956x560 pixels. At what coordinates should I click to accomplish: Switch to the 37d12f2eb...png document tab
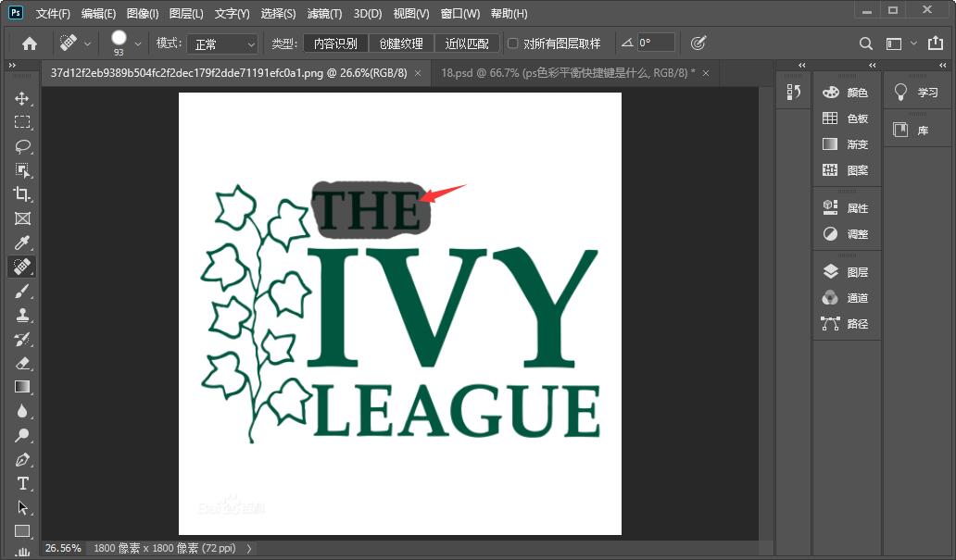[x=229, y=73]
